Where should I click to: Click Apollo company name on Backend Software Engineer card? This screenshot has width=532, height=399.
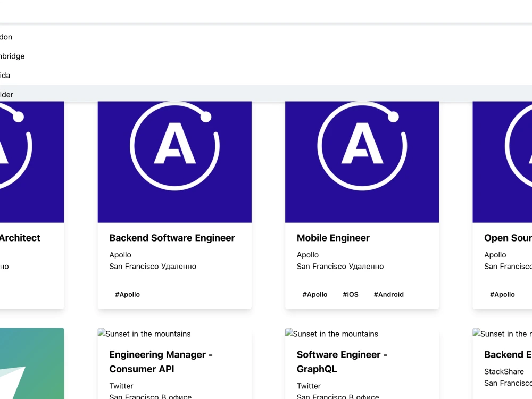(120, 255)
